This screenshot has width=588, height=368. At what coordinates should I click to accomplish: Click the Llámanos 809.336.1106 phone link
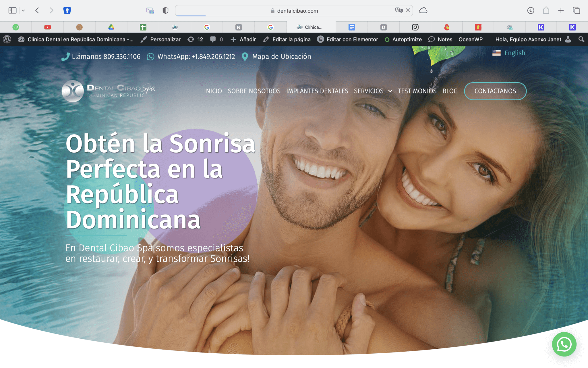click(x=101, y=57)
